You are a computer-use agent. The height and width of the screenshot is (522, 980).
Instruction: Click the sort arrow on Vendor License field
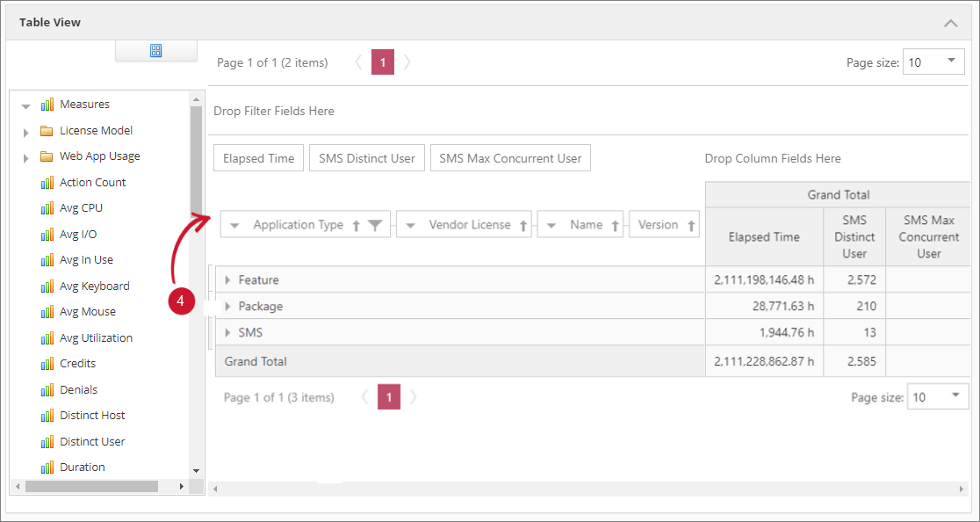pyautogui.click(x=523, y=226)
